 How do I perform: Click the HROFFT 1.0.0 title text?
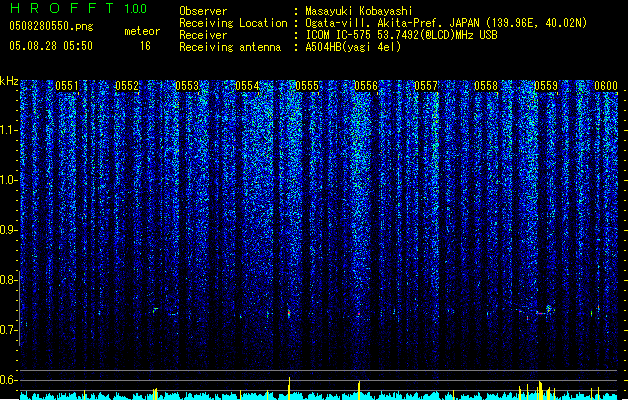tap(79, 8)
